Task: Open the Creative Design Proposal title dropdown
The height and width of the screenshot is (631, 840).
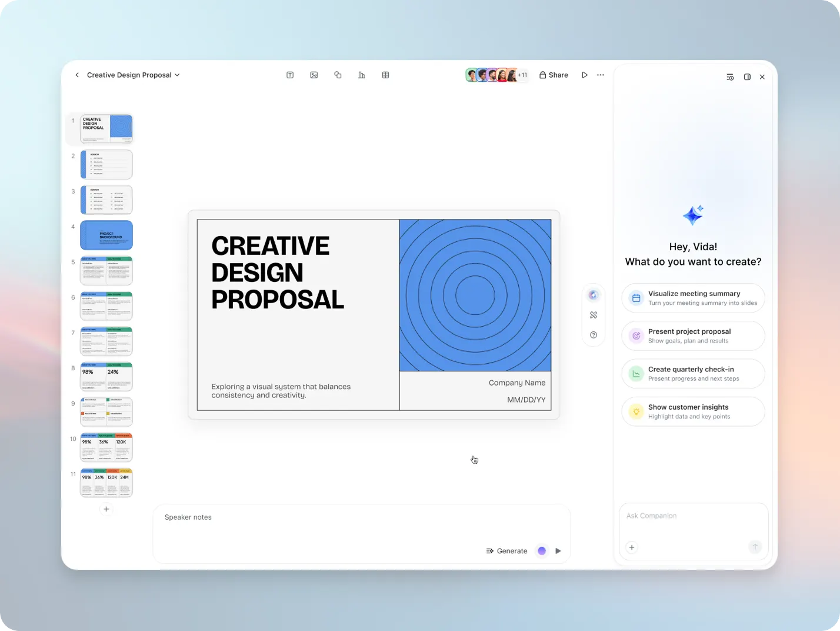Action: click(134, 75)
